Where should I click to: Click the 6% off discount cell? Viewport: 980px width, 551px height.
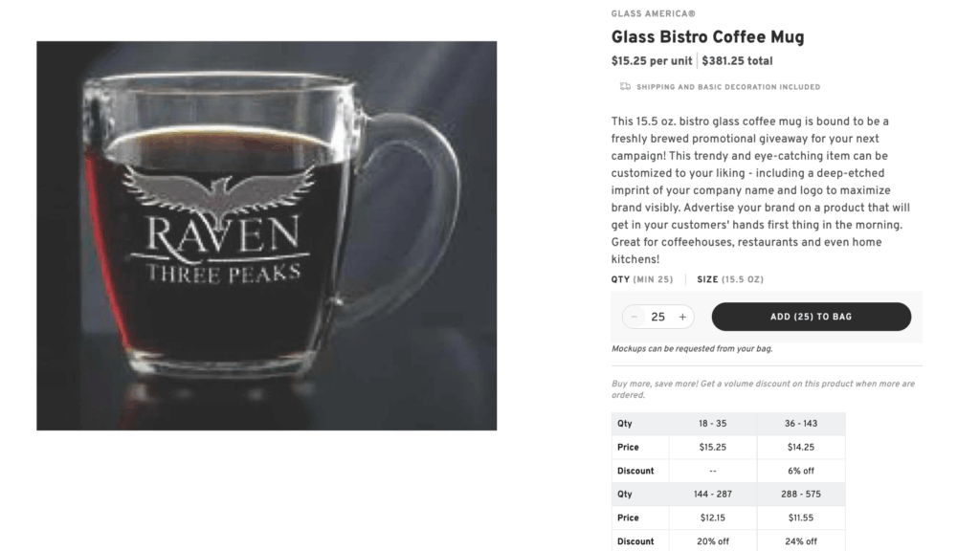click(x=801, y=470)
